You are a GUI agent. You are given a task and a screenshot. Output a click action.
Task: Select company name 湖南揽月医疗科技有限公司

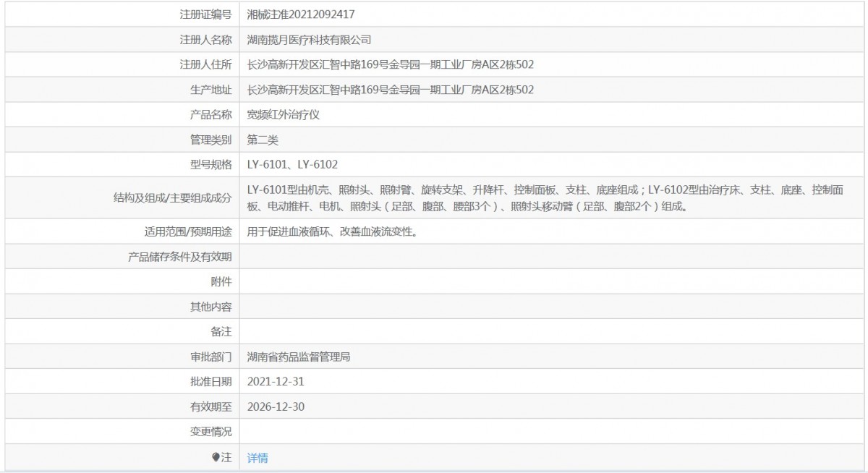coord(309,39)
